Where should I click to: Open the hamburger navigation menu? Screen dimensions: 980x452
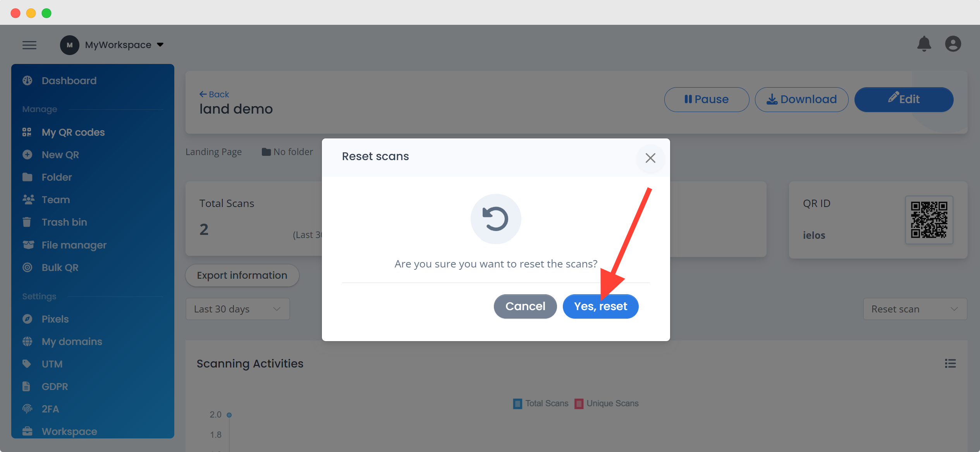tap(29, 45)
